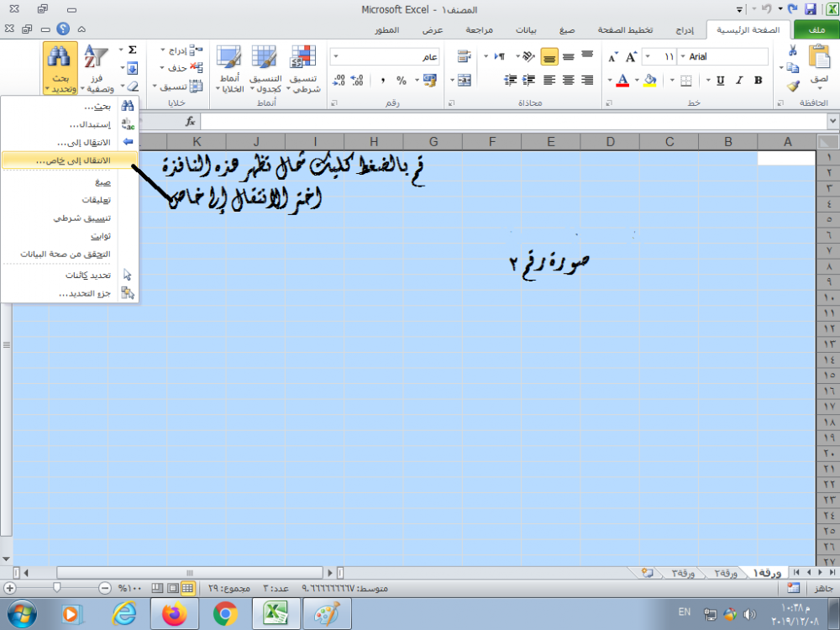Click the Clear eraser icon
This screenshot has width=840, height=630.
(x=133, y=86)
